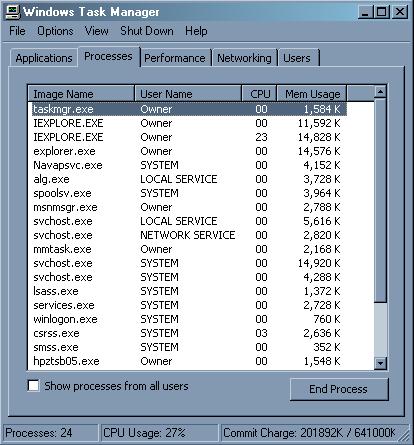Open the Applications tab
This screenshot has height=445, width=414.
[44, 58]
